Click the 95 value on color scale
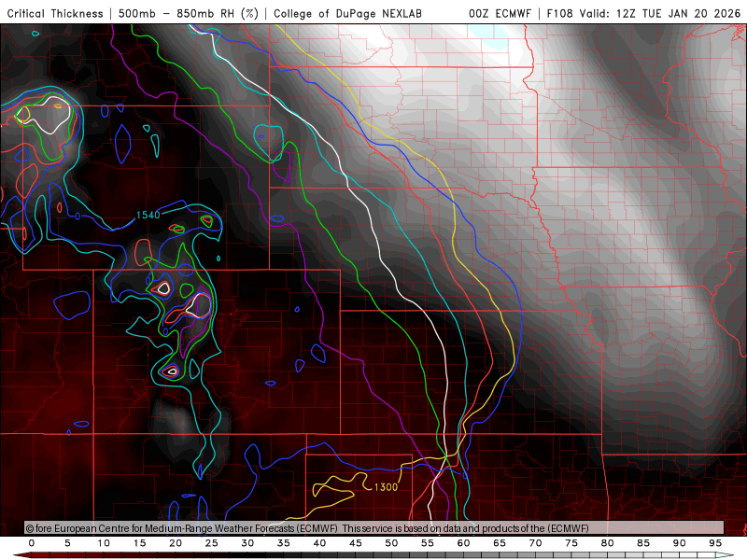The image size is (747, 560). point(715,543)
